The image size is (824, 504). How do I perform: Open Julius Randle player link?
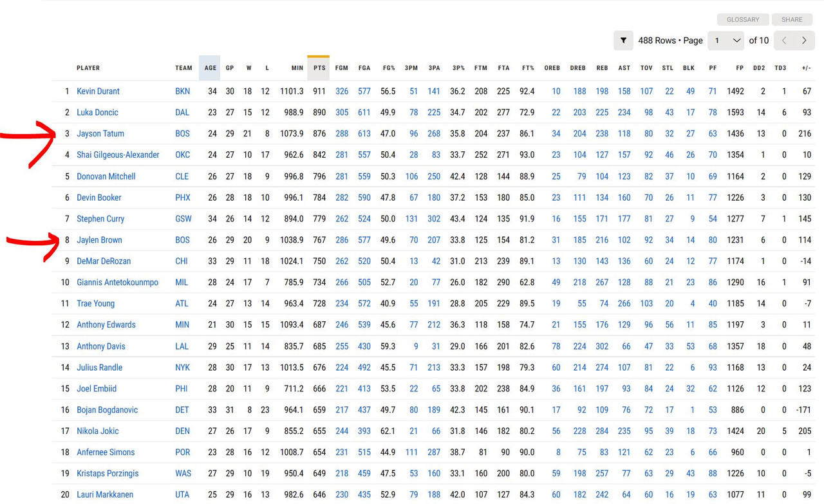click(99, 368)
